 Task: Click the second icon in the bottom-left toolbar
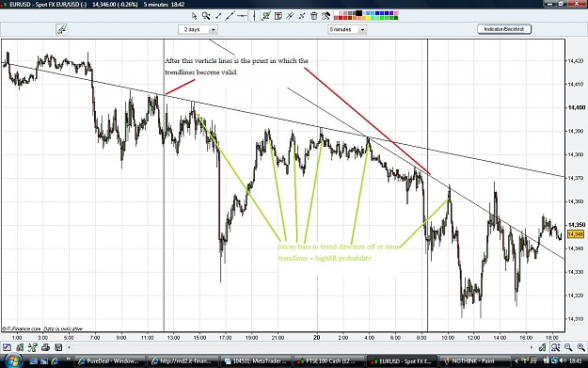pos(20,347)
